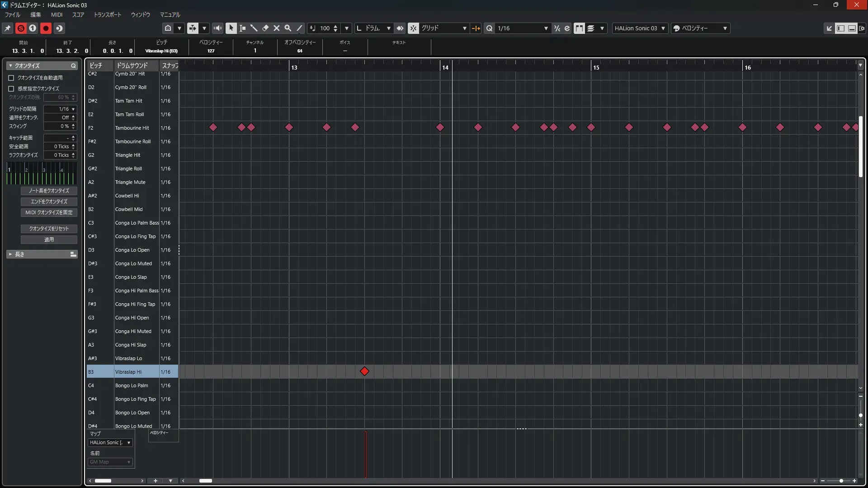Screen dimensions: 868x488
Task: Click the Record in Editor button
Action: pos(46,28)
